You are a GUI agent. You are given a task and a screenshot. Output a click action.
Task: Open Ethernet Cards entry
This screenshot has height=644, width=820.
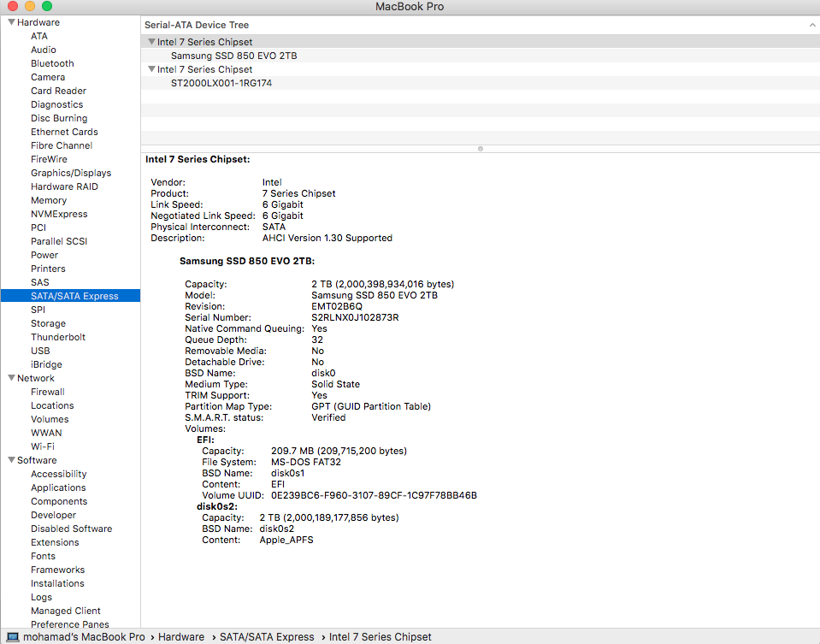[64, 132]
